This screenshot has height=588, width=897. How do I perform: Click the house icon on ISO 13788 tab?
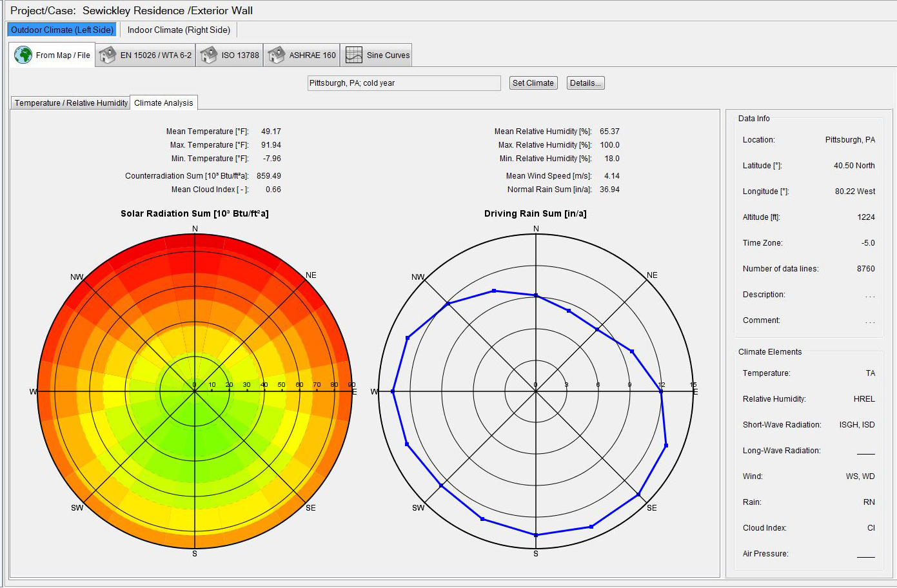[x=208, y=55]
